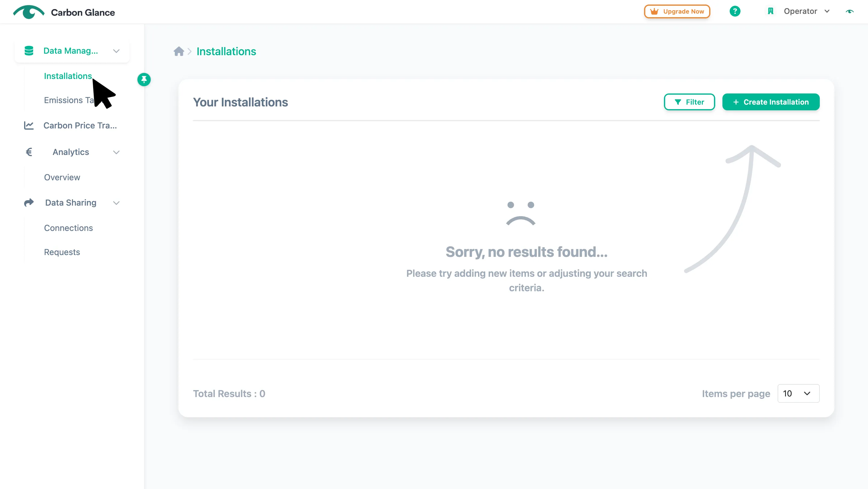This screenshot has height=489, width=868.
Task: Click the small eye icon at top right
Action: 850,11
